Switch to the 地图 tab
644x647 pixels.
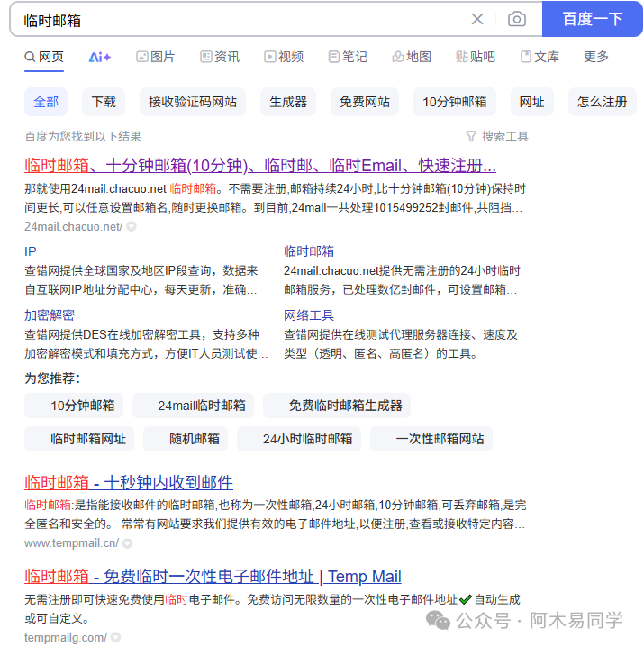click(412, 57)
